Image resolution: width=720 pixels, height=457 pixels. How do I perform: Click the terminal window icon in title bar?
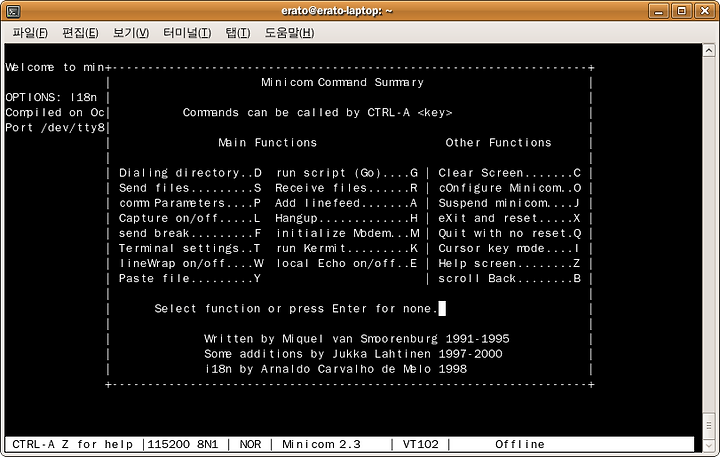[x=13, y=11]
